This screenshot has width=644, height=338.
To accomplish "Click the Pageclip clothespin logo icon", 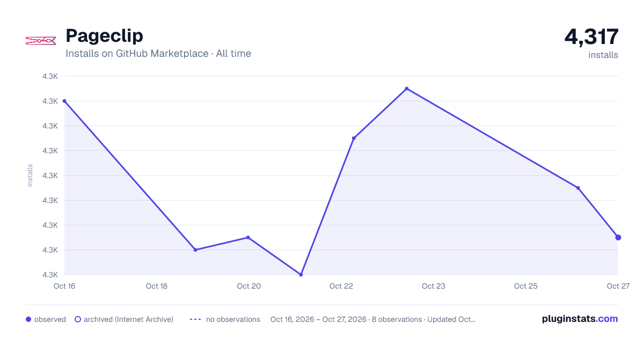I will 41,40.
